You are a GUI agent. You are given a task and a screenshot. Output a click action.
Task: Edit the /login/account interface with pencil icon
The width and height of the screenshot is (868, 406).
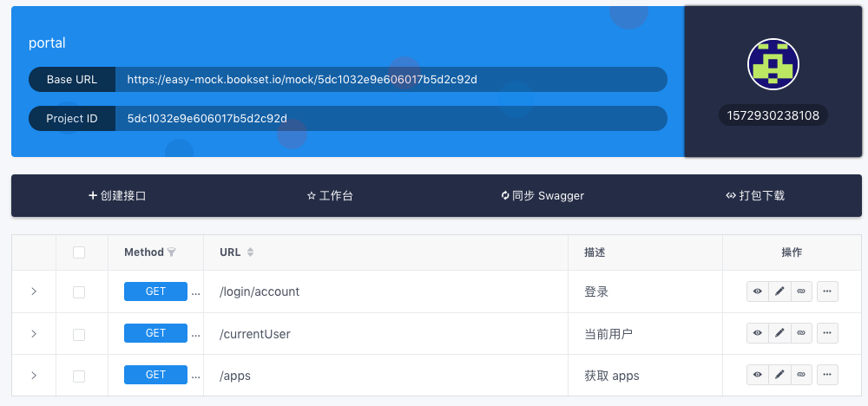(x=779, y=291)
